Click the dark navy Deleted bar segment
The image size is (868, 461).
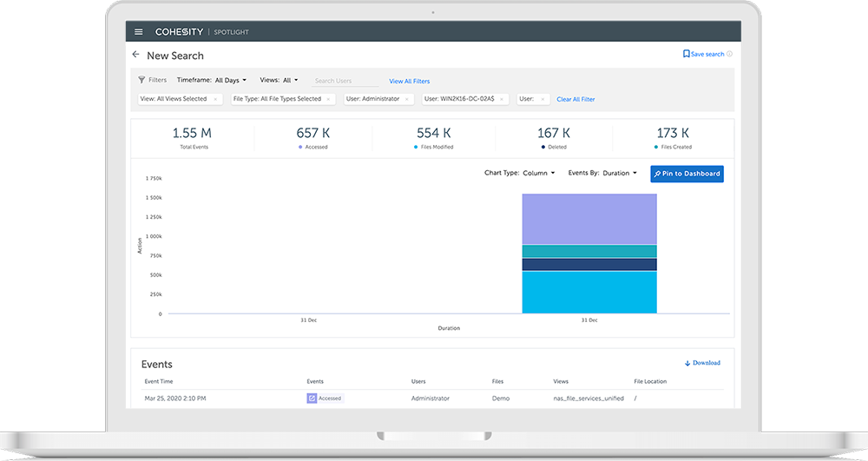(589, 265)
